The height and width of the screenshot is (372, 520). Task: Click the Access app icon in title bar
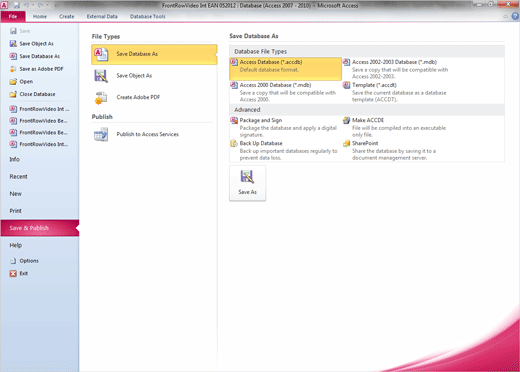pos(4,5)
